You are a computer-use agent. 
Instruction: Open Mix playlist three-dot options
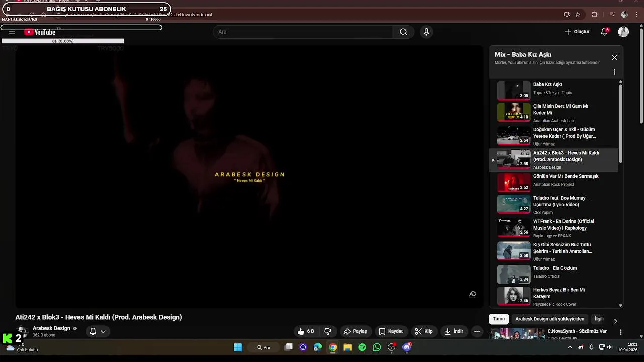coord(614,72)
